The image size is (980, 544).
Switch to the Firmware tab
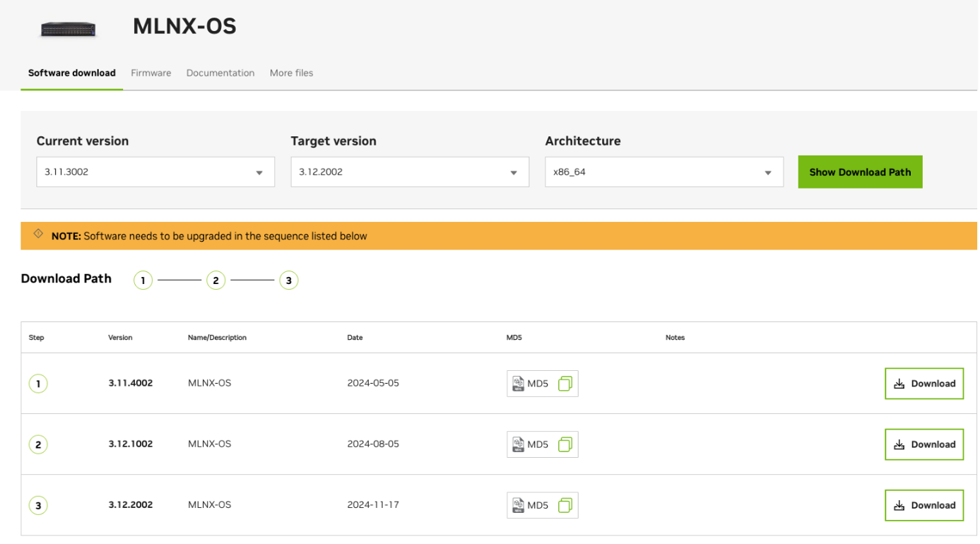[150, 73]
